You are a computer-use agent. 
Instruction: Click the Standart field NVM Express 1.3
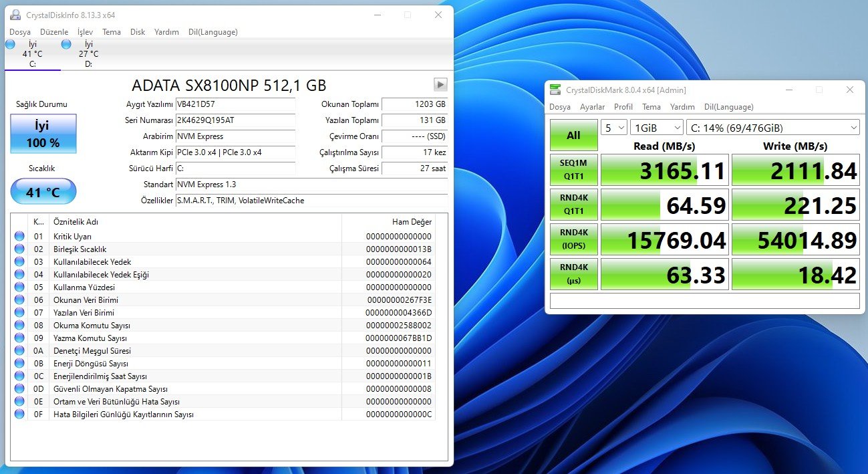[311, 184]
